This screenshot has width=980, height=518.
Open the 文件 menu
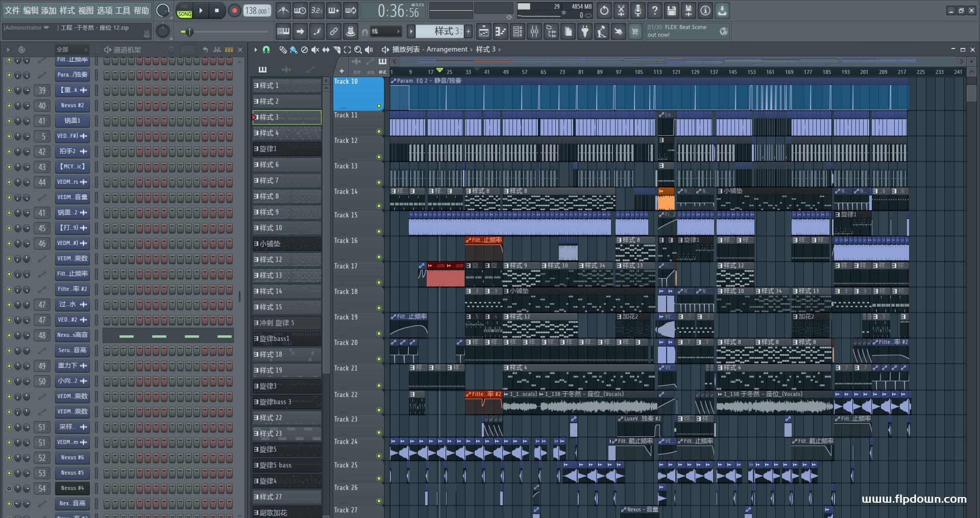click(x=12, y=10)
